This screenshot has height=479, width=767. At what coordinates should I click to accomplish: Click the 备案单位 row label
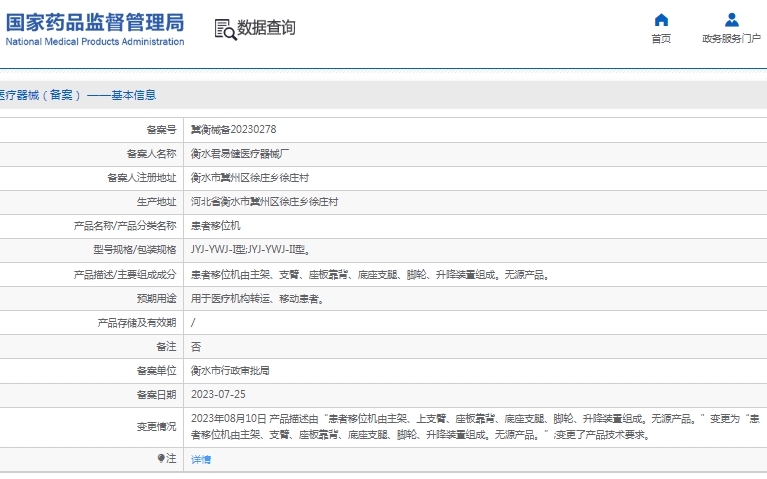pyautogui.click(x=157, y=371)
